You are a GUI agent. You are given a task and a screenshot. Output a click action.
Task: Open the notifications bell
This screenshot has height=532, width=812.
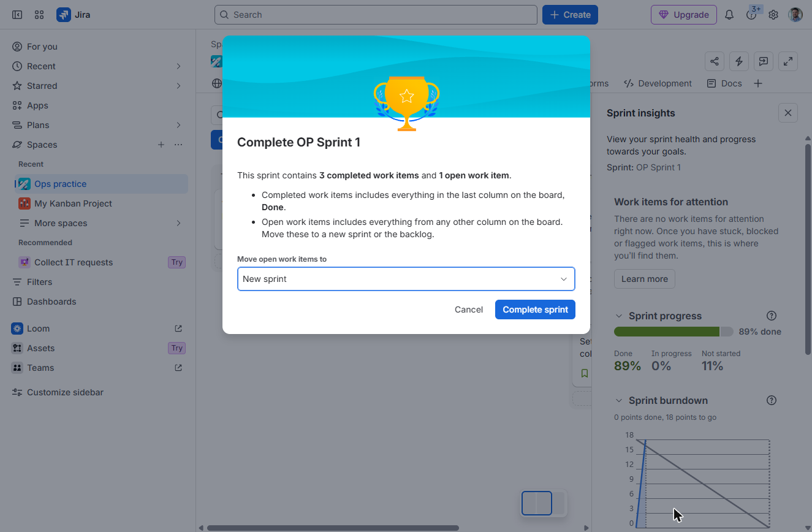click(x=729, y=15)
